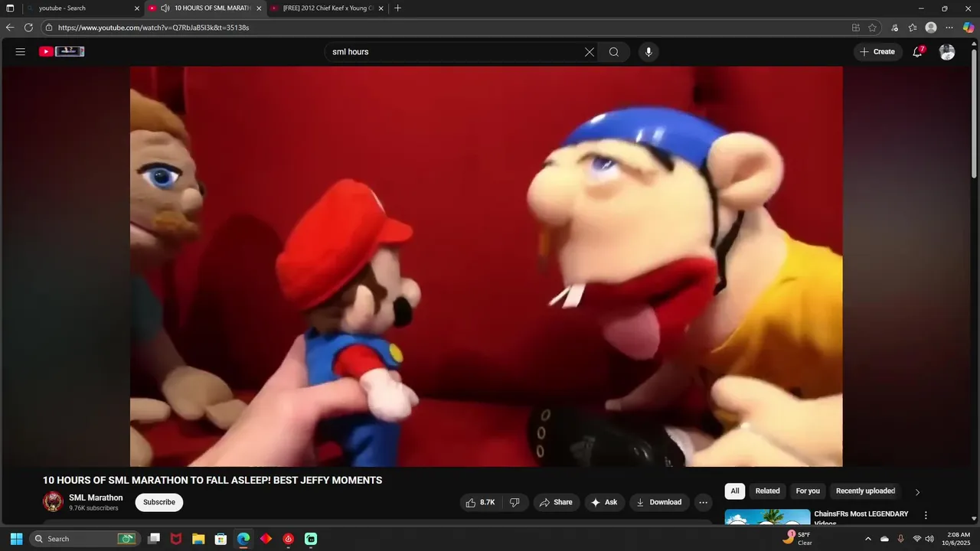Switch to the Chief Keef x Young browser tab
Image resolution: width=980 pixels, height=551 pixels.
pos(328,8)
